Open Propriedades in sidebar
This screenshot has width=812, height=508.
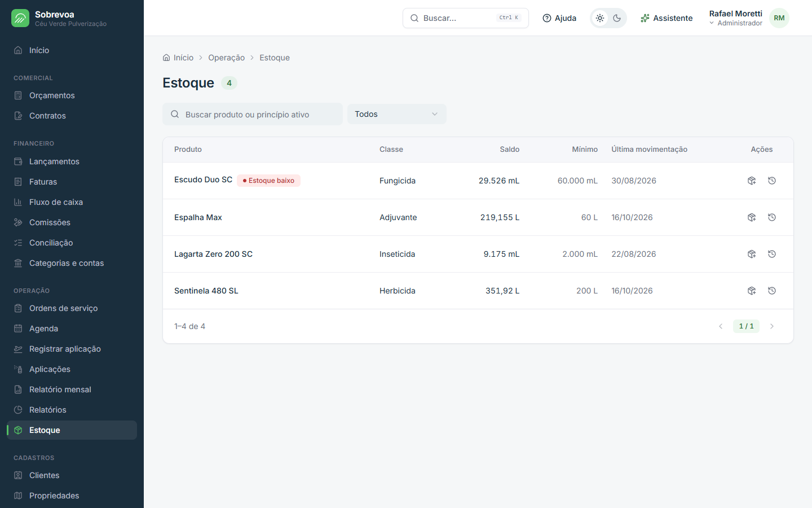pos(72,496)
